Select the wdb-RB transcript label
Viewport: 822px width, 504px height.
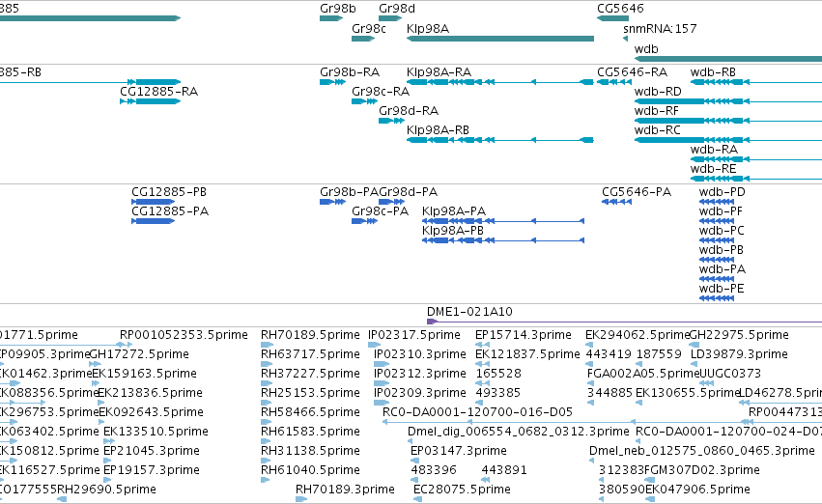(x=713, y=72)
